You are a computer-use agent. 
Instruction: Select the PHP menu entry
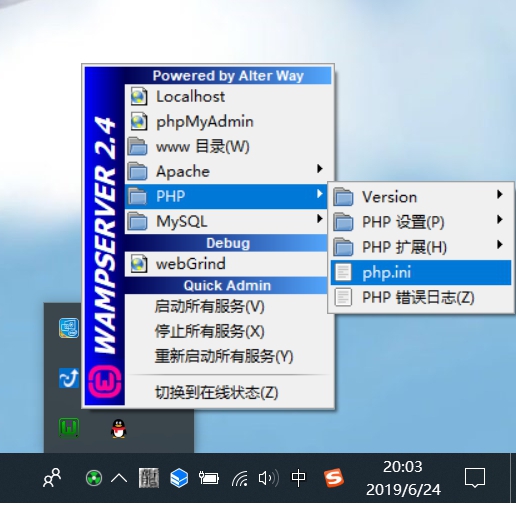pos(226,196)
